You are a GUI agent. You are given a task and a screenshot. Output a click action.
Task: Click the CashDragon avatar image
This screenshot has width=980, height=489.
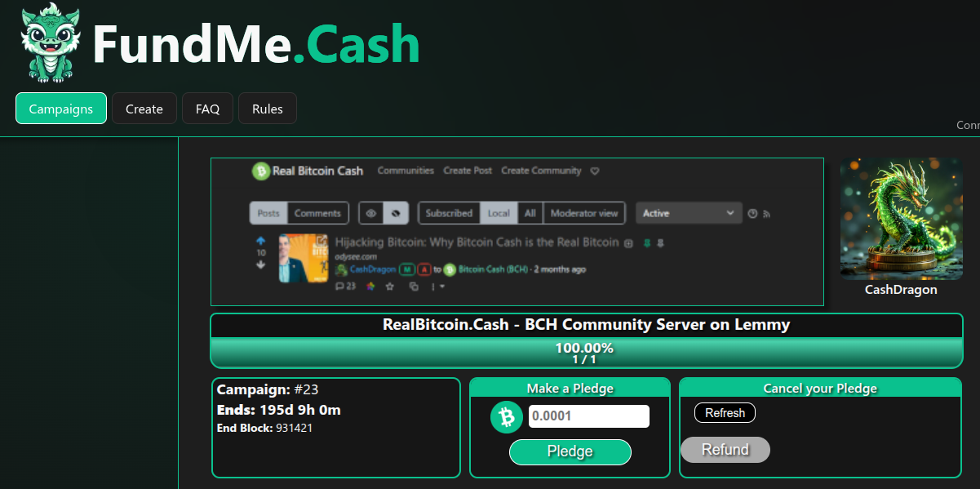coord(902,219)
